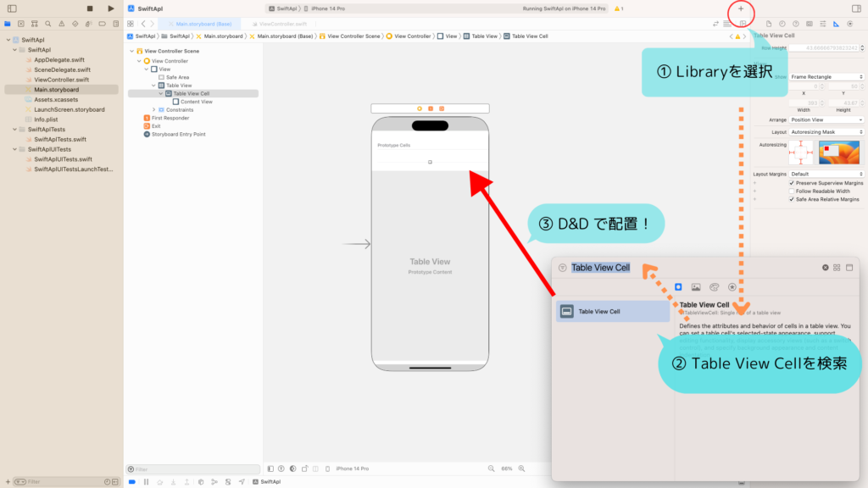868x488 pixels.
Task: Hide the navigator sidebar with the top-left toggle
Action: tap(12, 8)
